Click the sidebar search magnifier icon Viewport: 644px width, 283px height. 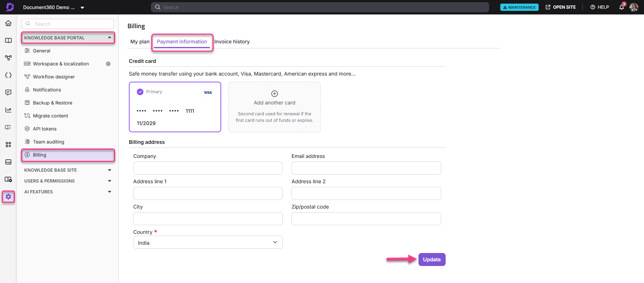click(28, 24)
